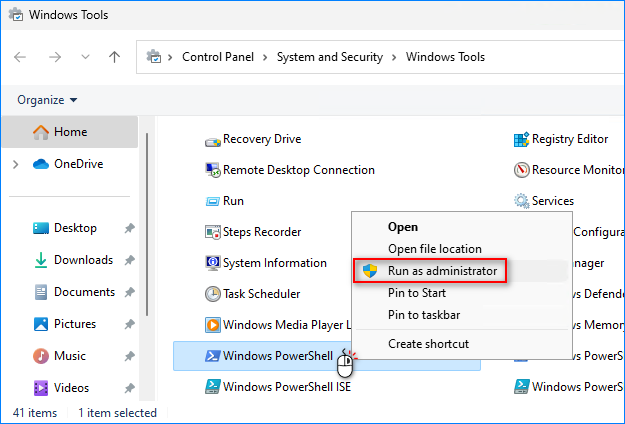The image size is (625, 424).
Task: Click the Home icon in sidebar
Action: pyautogui.click(x=41, y=132)
